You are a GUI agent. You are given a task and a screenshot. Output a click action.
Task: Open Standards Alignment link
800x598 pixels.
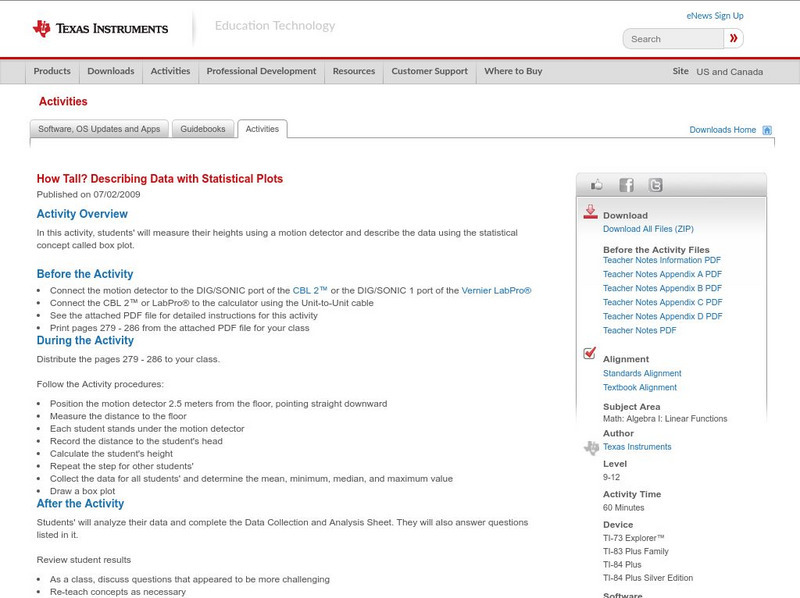coord(642,373)
